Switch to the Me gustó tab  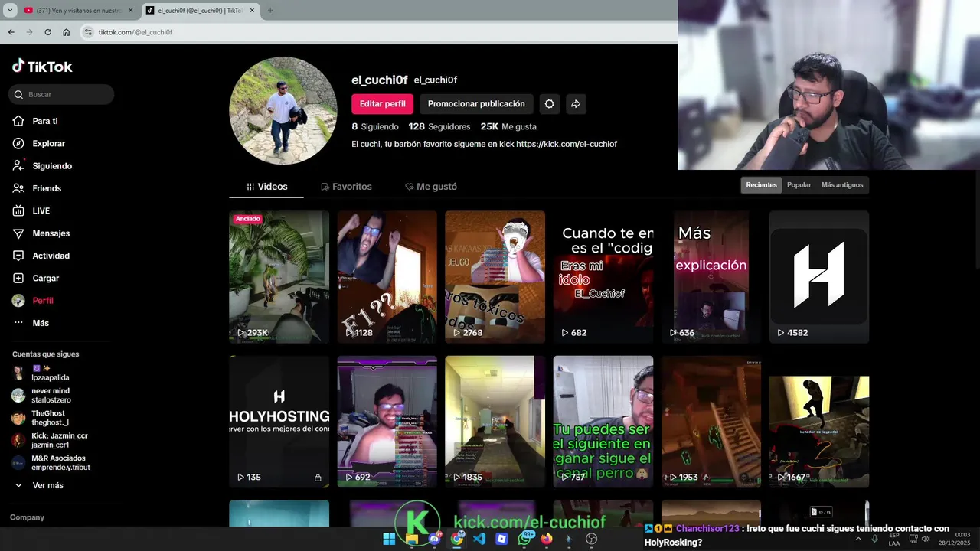click(431, 187)
